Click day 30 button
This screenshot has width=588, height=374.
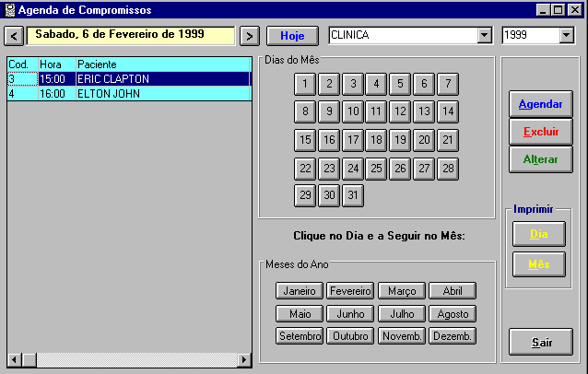coord(329,195)
